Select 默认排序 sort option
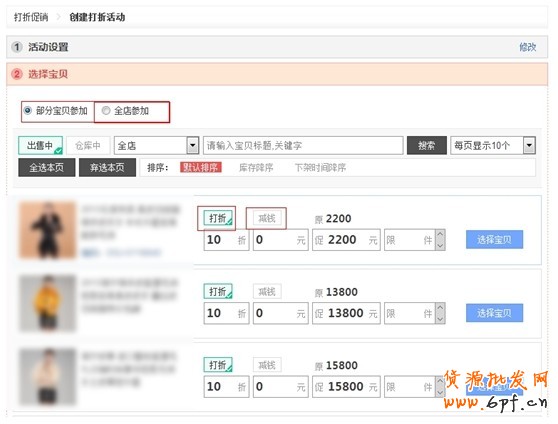Viewport: 558px width, 424px height. coord(201,167)
